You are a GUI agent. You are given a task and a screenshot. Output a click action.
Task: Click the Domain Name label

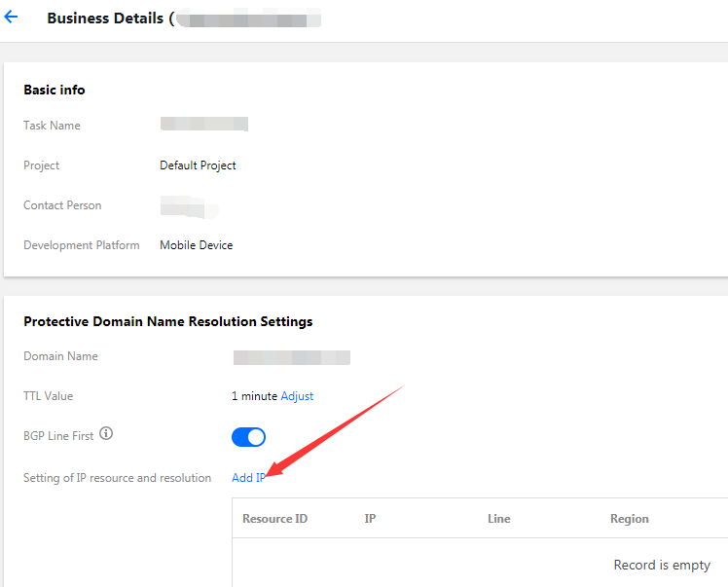(60, 356)
